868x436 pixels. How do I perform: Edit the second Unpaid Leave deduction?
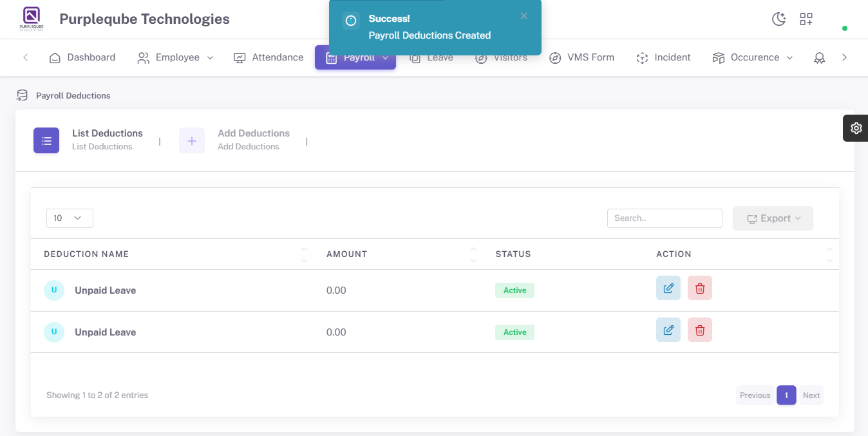pyautogui.click(x=668, y=330)
